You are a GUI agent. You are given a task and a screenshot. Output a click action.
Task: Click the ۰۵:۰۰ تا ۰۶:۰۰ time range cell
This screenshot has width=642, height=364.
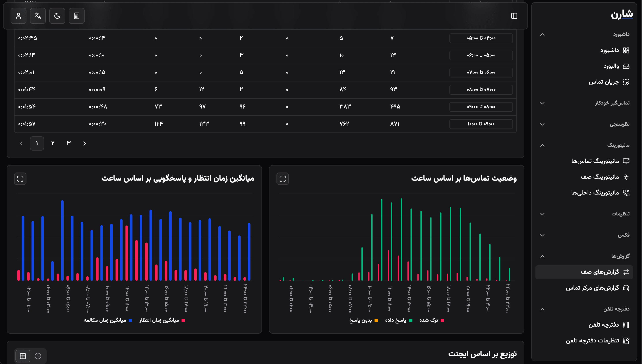[481, 55]
